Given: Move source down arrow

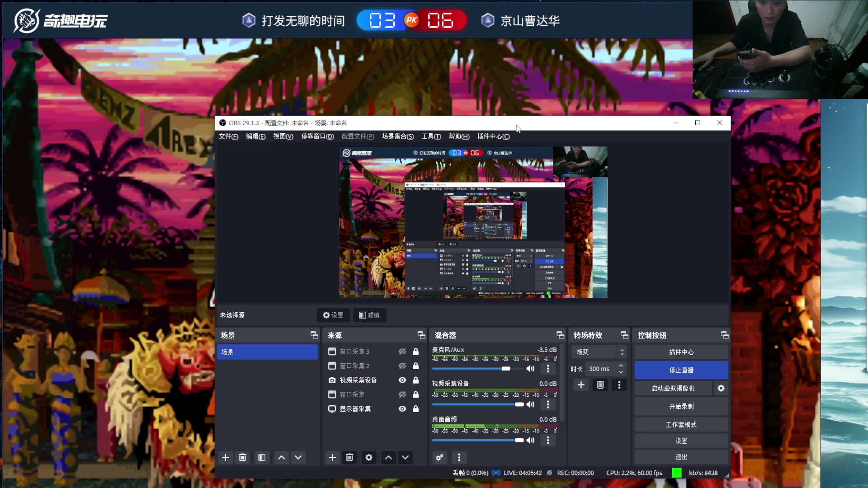Looking at the screenshot, I should tap(406, 457).
